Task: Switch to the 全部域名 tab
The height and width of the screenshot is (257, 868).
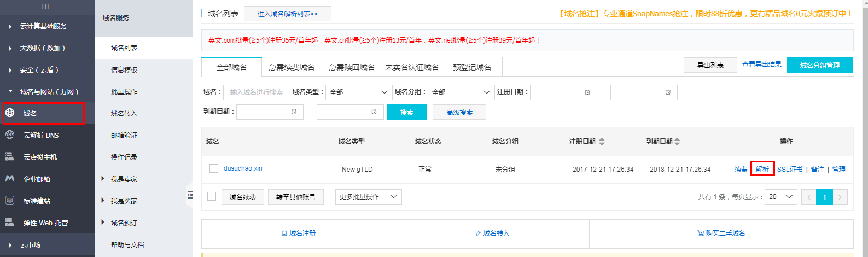Action: [231, 67]
